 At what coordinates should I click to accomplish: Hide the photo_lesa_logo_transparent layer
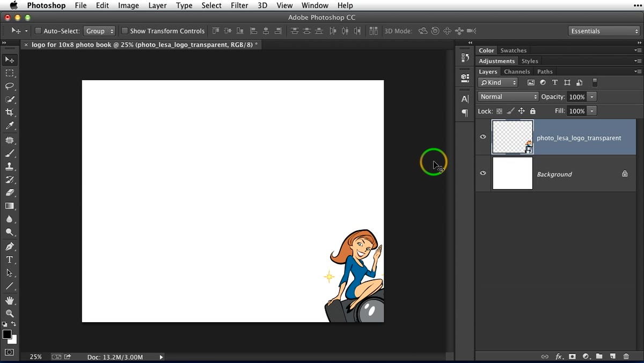(x=483, y=137)
